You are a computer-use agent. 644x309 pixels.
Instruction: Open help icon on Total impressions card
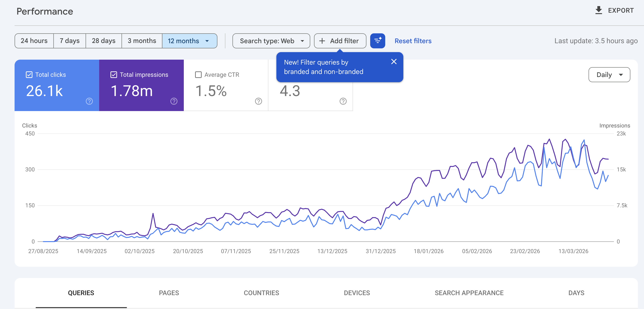point(174,101)
